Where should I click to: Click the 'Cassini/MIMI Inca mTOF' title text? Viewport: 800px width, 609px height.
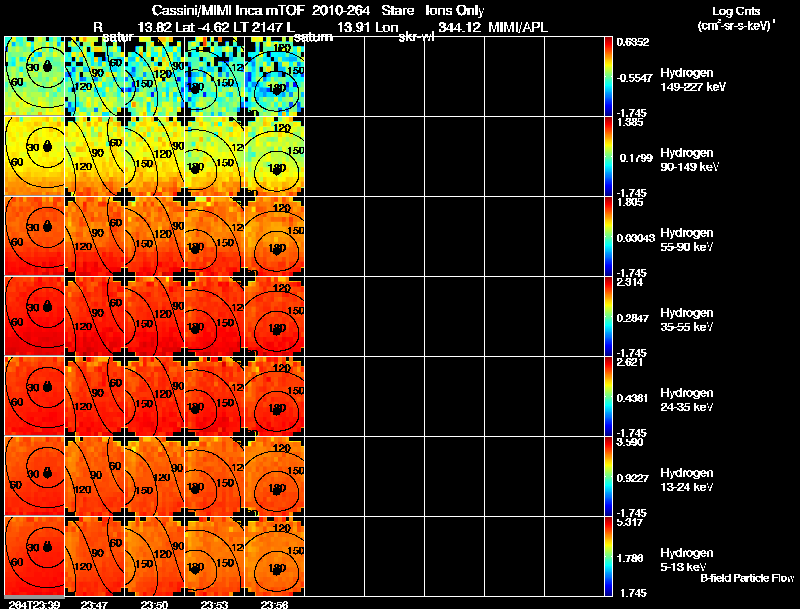click(228, 10)
